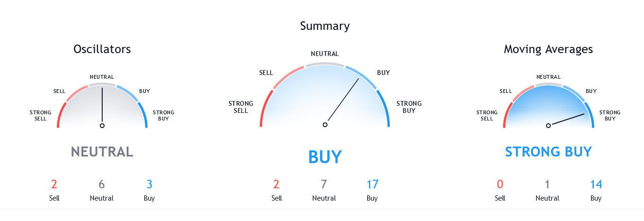Screen dimensions: 644x221
Task: Click the NEUTRAL oscillators rating text
Action: pos(102,152)
